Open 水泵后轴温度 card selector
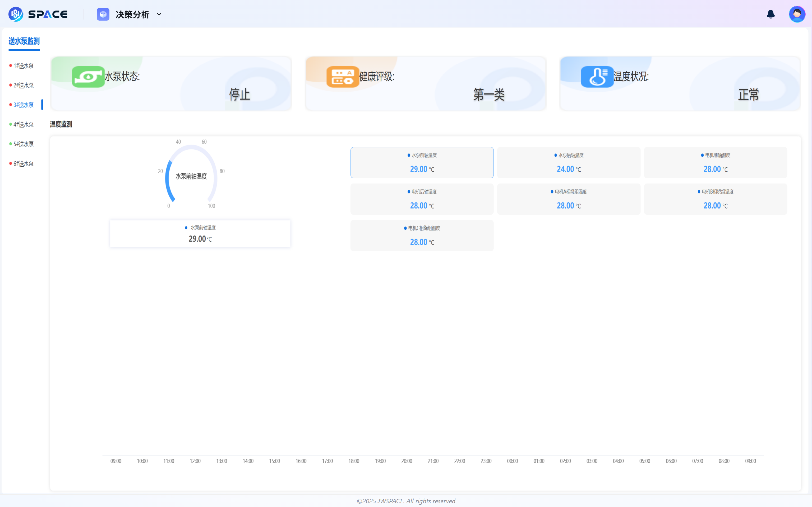This screenshot has height=507, width=812. (568, 162)
